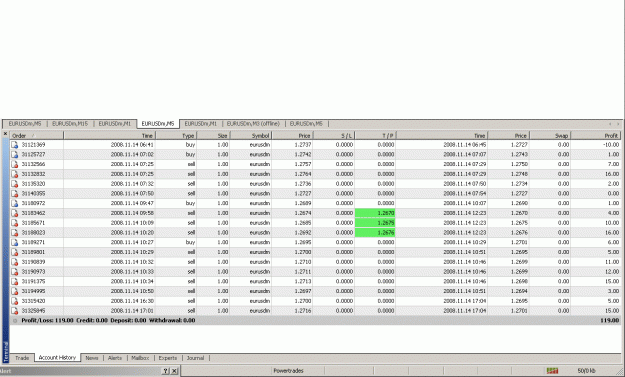Click the 12.00 profit value
The height and width of the screenshot is (377, 625).
tap(612, 271)
